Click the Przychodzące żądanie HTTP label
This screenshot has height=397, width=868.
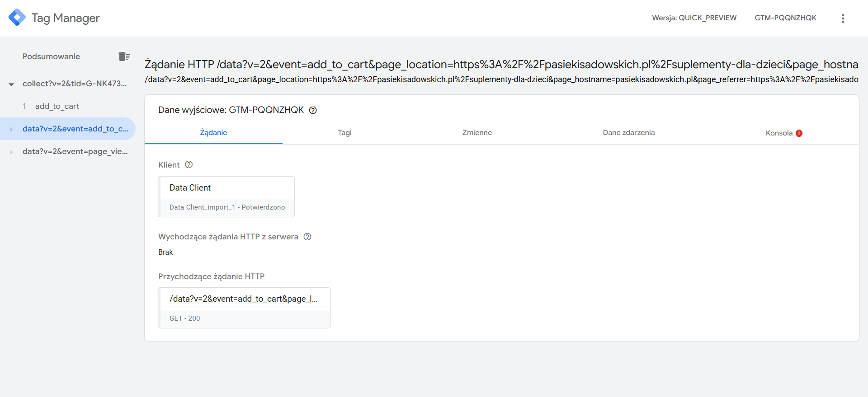(211, 276)
